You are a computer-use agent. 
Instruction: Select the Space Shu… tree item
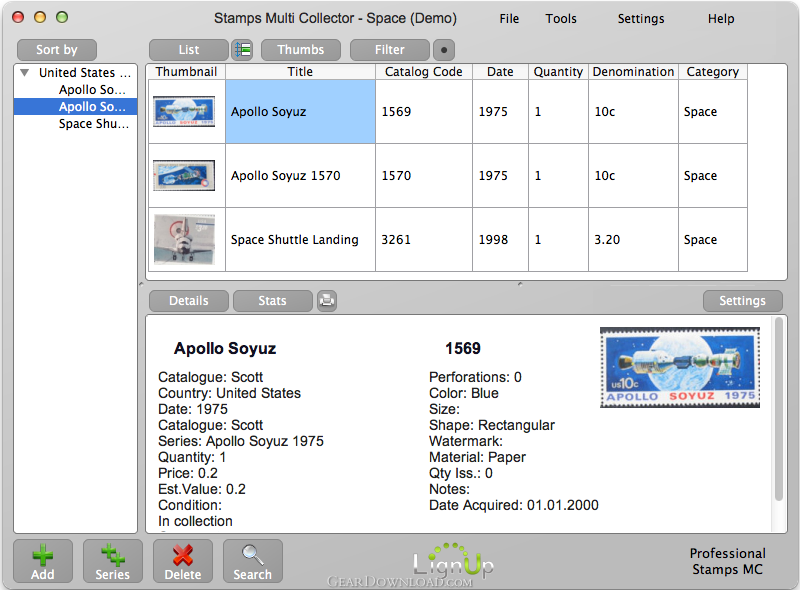point(94,124)
